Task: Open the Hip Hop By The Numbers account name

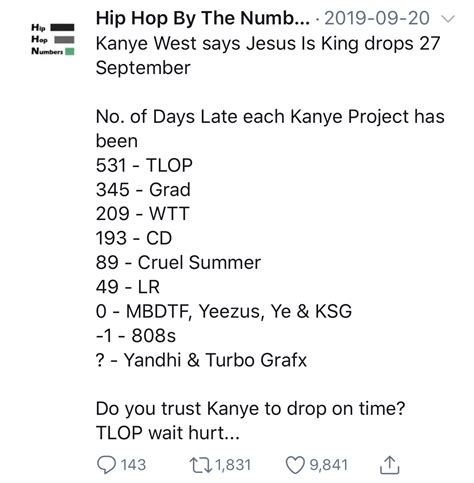Action: 203,18
